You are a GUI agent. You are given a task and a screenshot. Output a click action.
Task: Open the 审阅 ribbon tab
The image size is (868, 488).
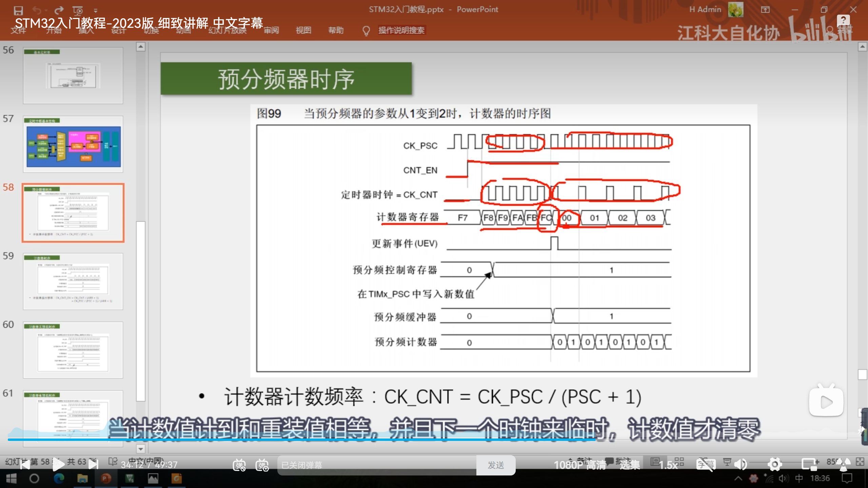[x=271, y=30]
